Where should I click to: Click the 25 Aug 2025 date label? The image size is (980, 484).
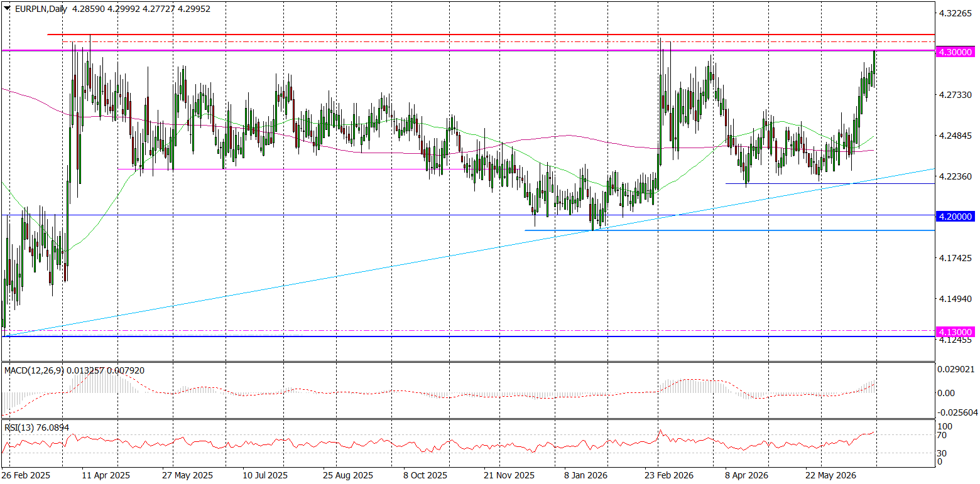(x=348, y=476)
